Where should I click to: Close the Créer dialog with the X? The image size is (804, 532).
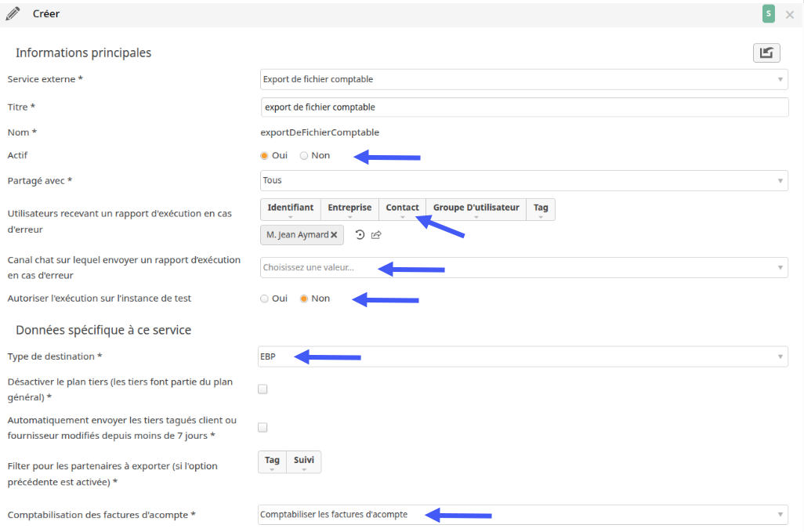pyautogui.click(x=790, y=15)
